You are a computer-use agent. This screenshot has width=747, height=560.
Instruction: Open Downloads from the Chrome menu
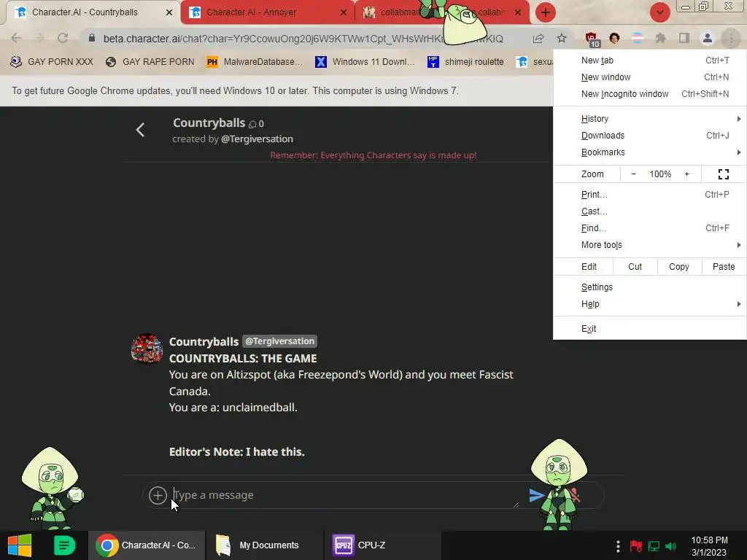pos(650,135)
